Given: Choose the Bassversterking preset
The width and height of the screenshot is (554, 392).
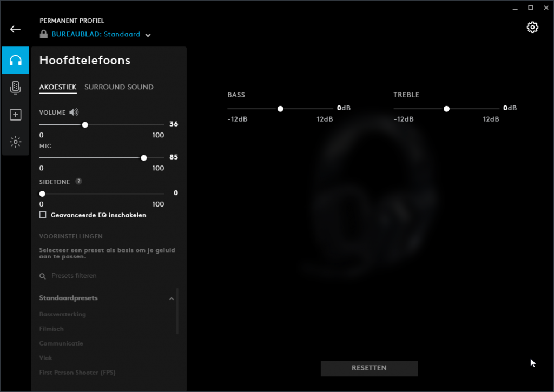Looking at the screenshot, I should point(62,314).
